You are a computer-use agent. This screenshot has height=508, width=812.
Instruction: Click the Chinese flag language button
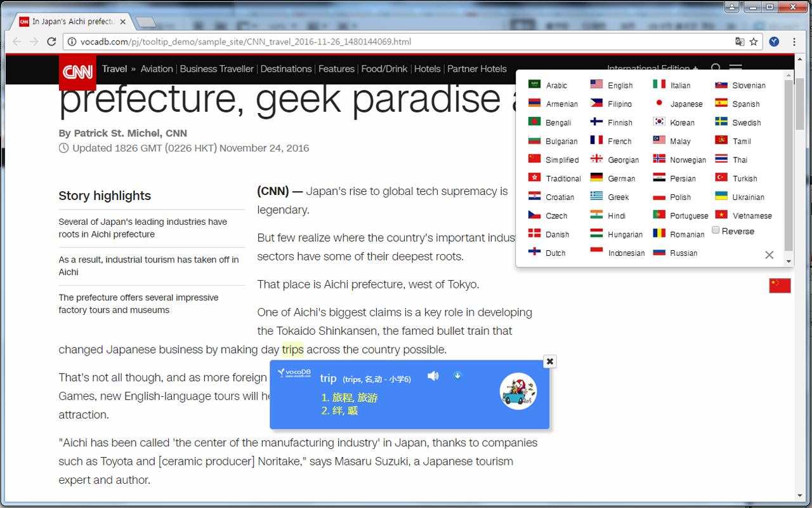point(780,286)
